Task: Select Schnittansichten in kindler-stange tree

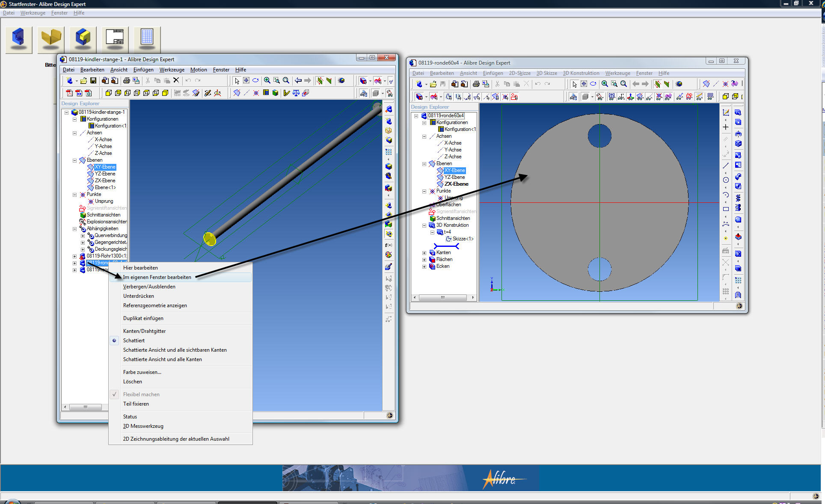Action: point(104,215)
